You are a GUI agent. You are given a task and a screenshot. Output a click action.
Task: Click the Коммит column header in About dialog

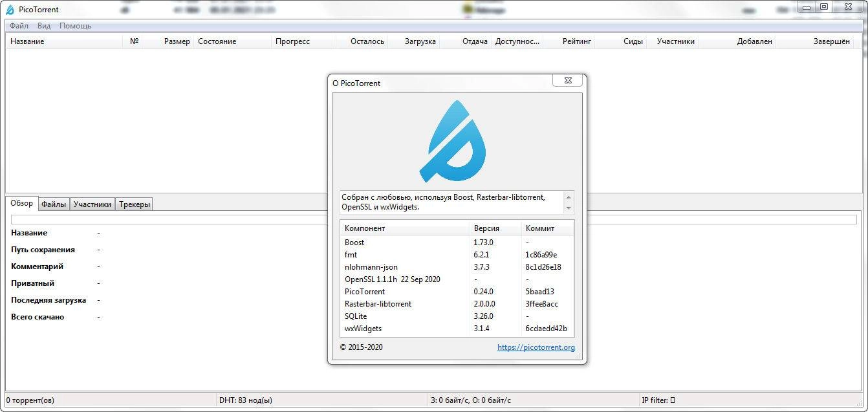pyautogui.click(x=547, y=228)
